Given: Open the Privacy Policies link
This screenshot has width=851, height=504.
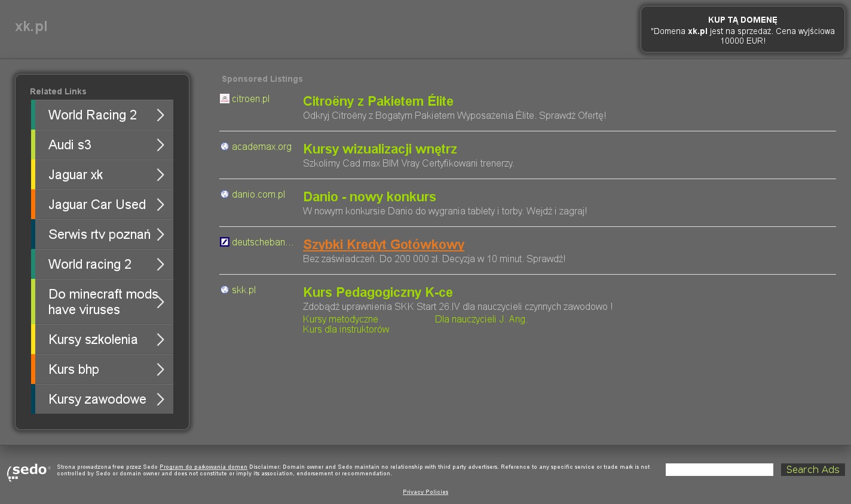Looking at the screenshot, I should tap(425, 492).
